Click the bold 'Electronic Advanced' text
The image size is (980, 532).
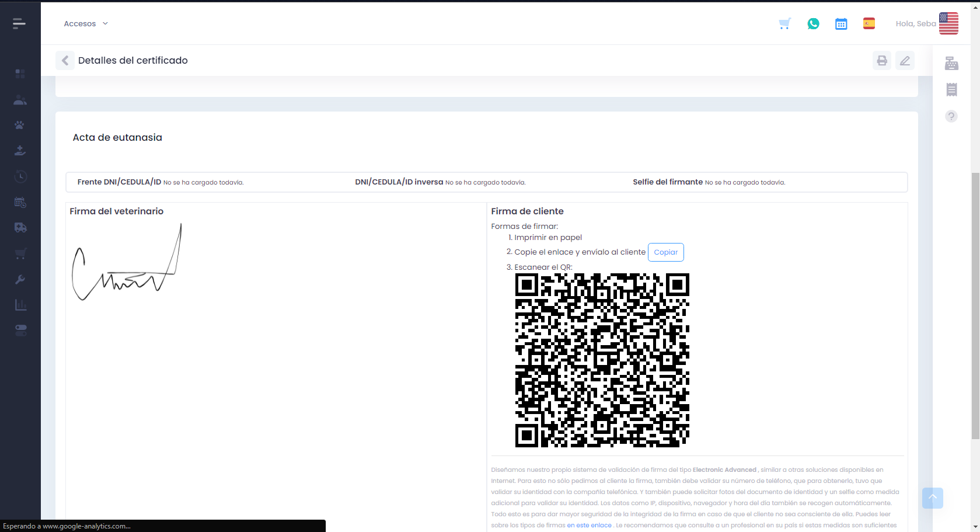[x=724, y=470]
